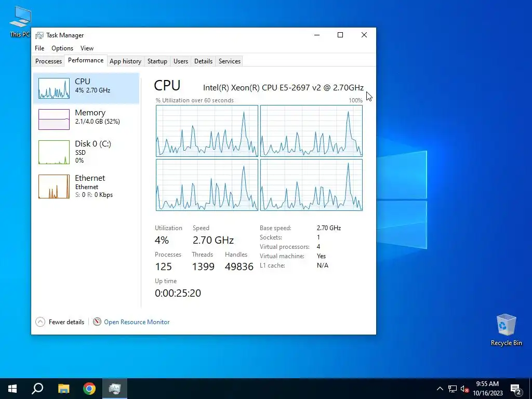Open the Startup tab
The image size is (532, 399).
click(x=157, y=61)
